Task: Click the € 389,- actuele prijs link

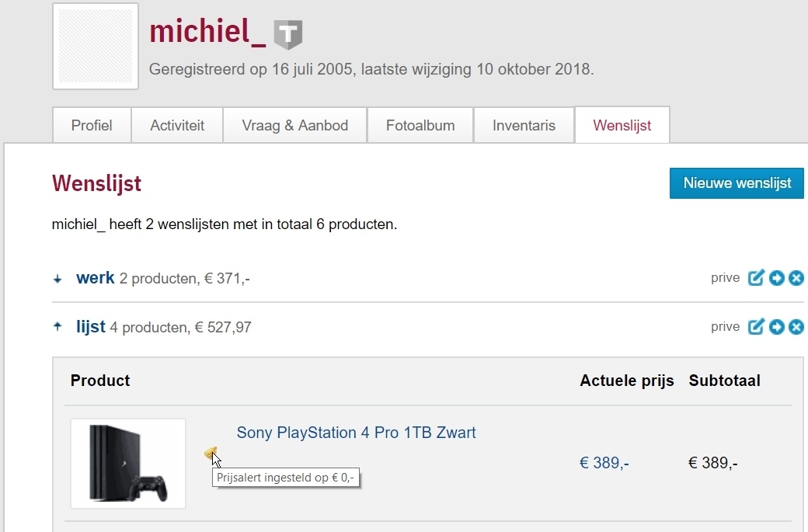Action: [604, 464]
